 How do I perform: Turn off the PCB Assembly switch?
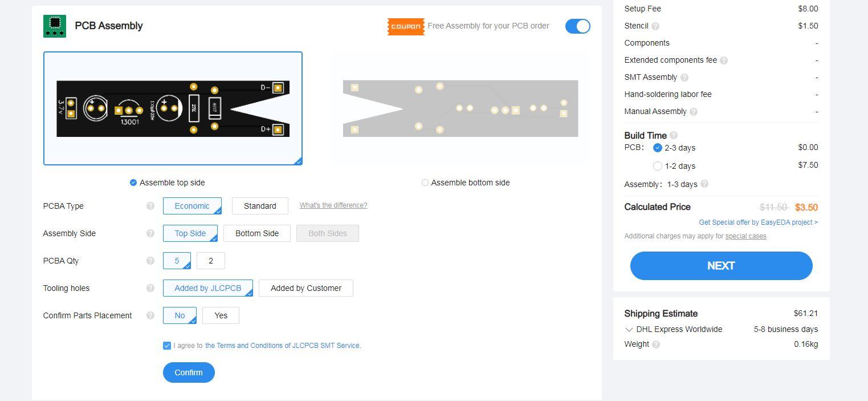pos(577,26)
